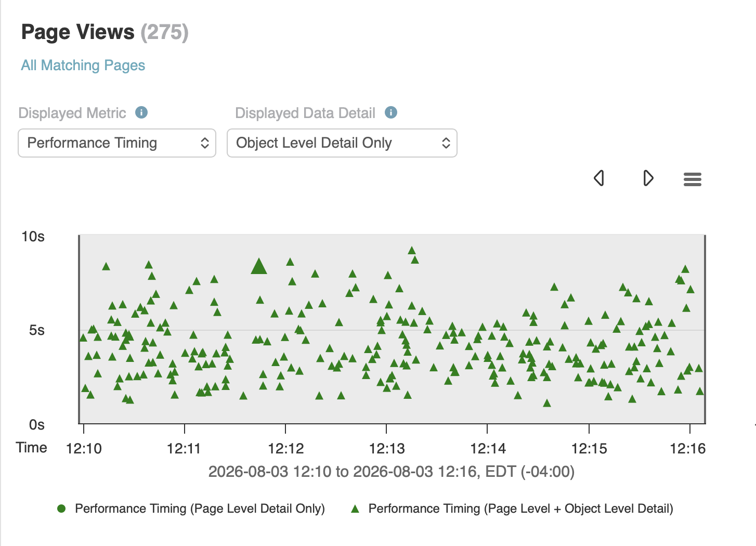Click the Page Views heading
This screenshot has height=546, width=756.
tap(78, 32)
